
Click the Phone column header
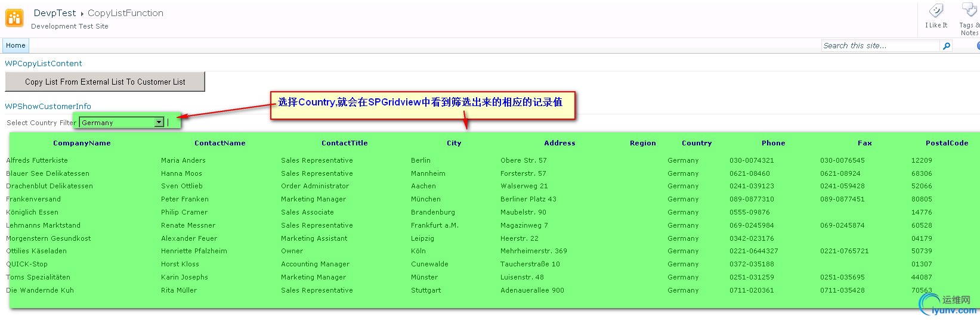click(773, 143)
